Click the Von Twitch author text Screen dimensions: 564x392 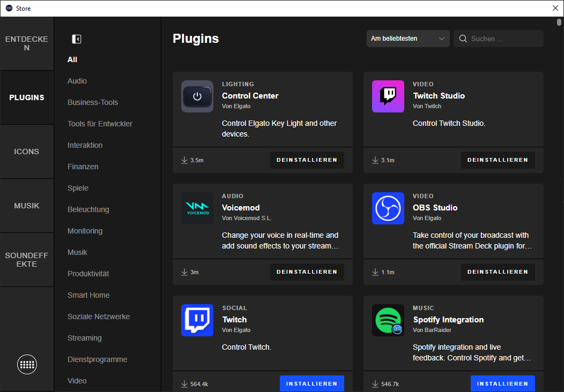427,106
